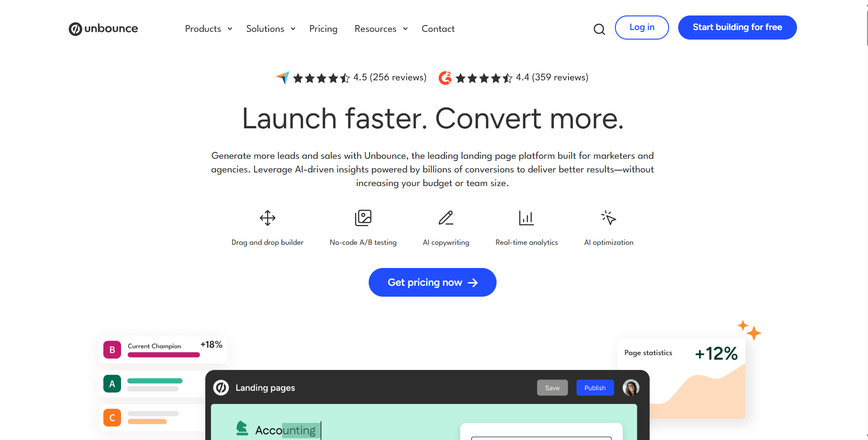The width and height of the screenshot is (868, 440).
Task: Click Start building for free
Action: [x=737, y=27]
